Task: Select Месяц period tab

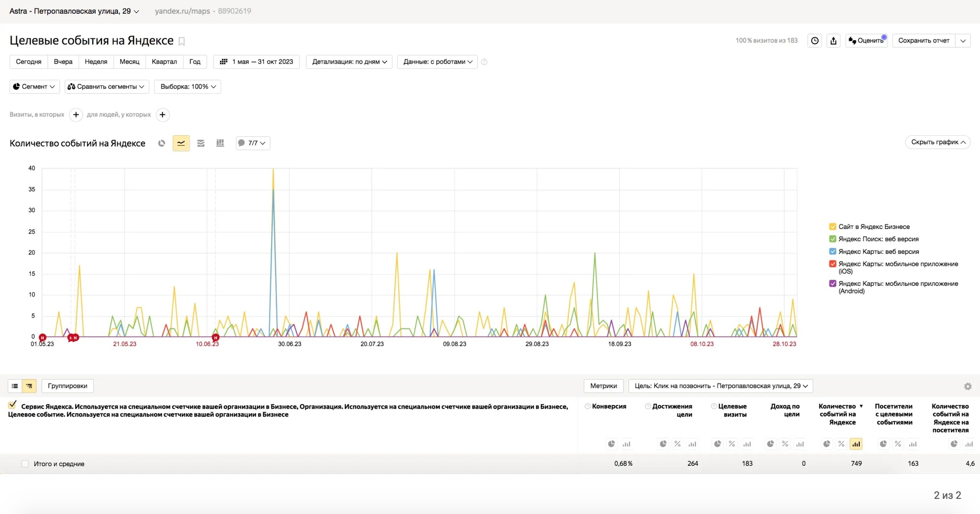Action: point(129,62)
